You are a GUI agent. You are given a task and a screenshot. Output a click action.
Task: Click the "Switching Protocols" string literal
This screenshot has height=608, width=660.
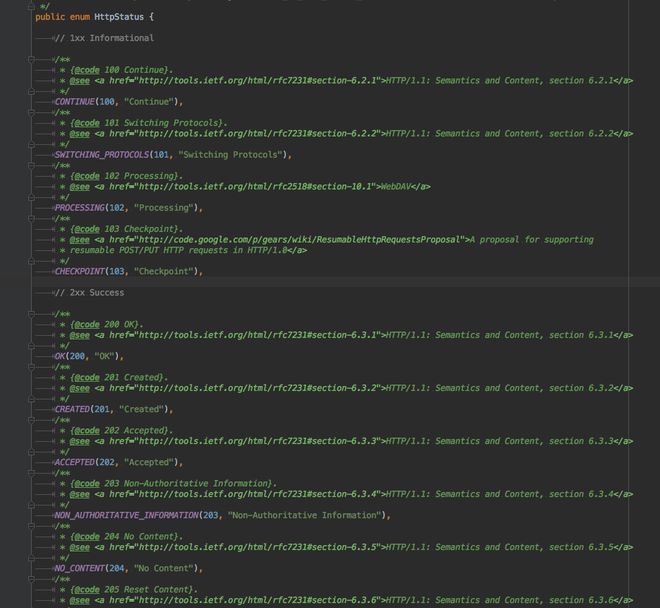tap(230, 155)
